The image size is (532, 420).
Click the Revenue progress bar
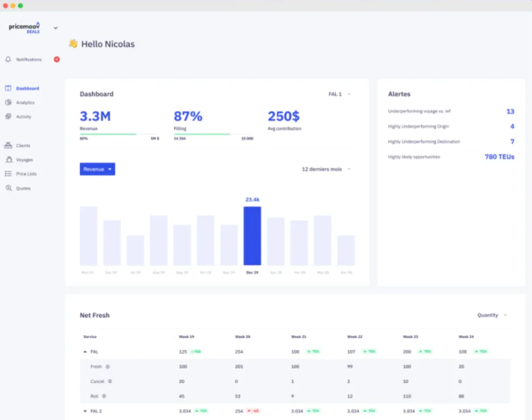click(119, 134)
